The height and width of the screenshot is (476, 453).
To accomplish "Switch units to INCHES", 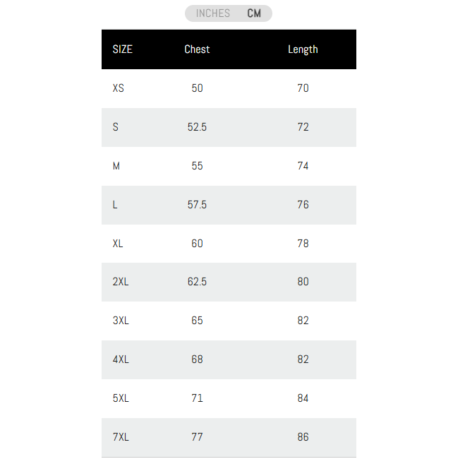I will 212,13.
